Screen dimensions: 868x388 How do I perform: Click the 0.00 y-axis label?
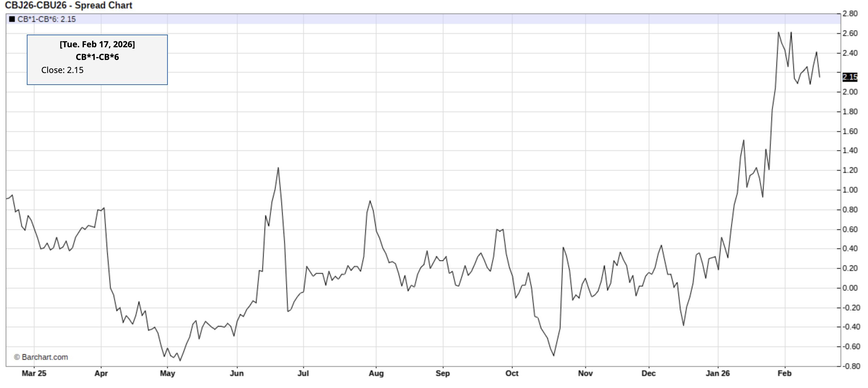pyautogui.click(x=850, y=288)
